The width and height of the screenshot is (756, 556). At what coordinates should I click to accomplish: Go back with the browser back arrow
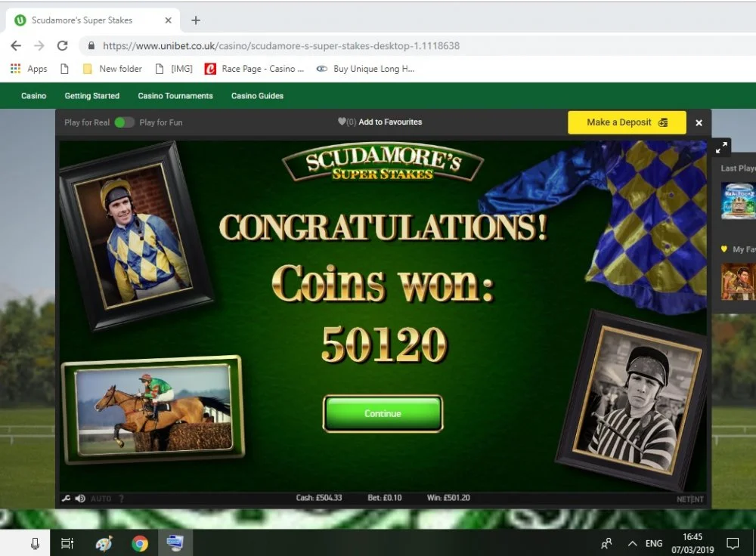(x=16, y=46)
